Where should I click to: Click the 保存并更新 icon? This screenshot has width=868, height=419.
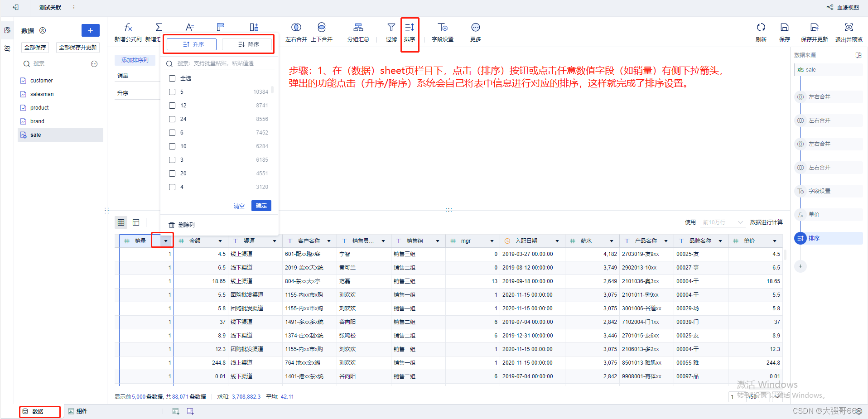click(x=815, y=28)
